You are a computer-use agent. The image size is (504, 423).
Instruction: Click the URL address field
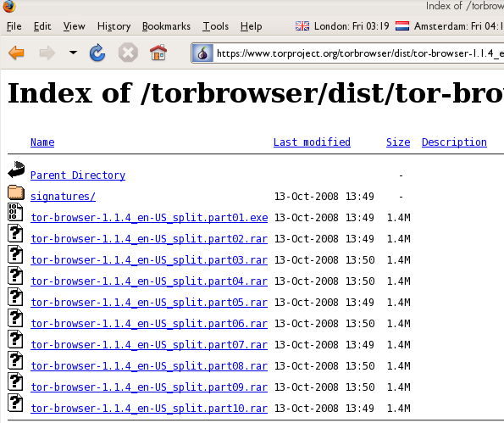pos(358,53)
